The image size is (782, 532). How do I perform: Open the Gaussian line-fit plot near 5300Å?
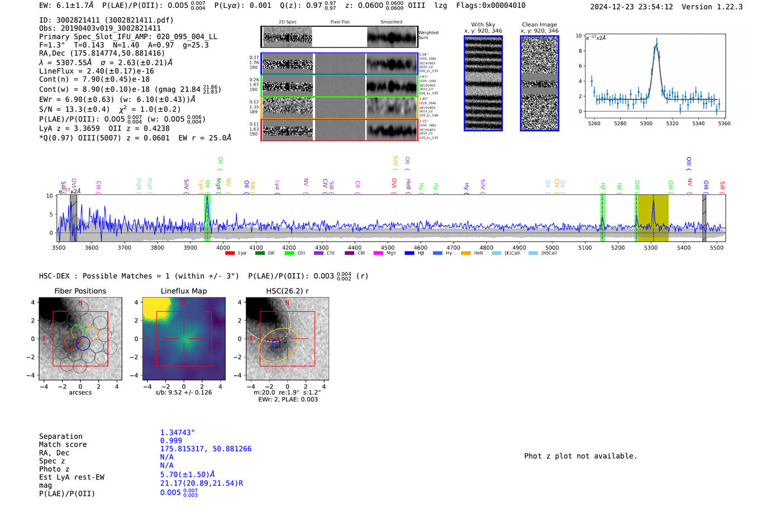click(x=655, y=76)
